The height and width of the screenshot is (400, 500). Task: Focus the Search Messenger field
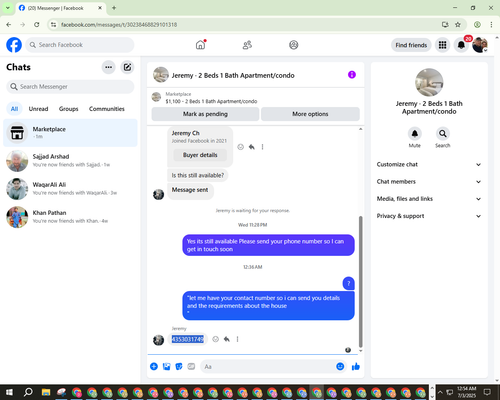coord(70,87)
